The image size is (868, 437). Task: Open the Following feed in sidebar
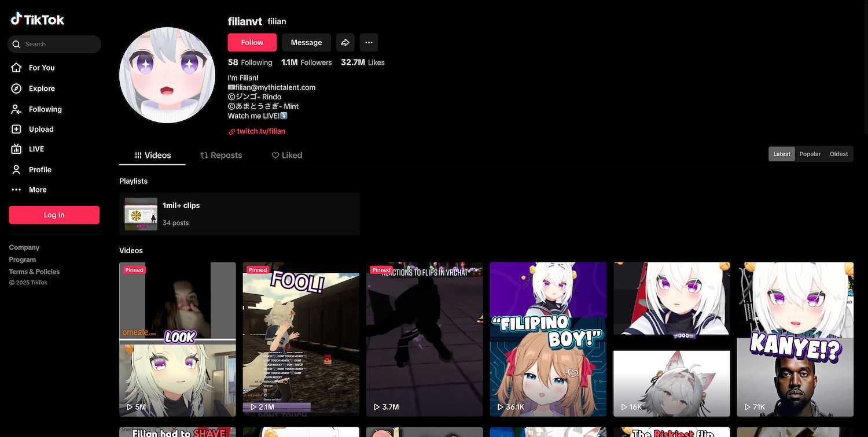pos(45,109)
